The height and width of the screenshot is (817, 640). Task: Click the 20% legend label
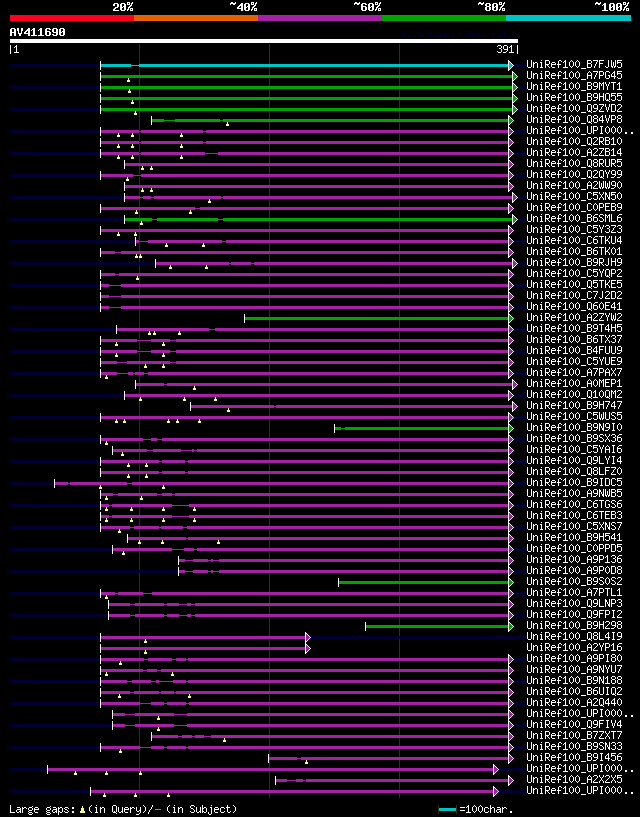(123, 7)
